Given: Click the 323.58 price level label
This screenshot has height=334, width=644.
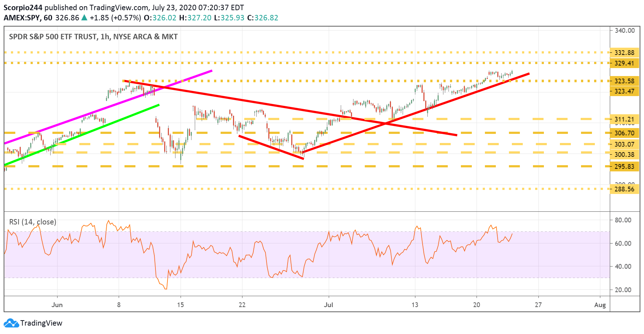Looking at the screenshot, I should tap(624, 81).
